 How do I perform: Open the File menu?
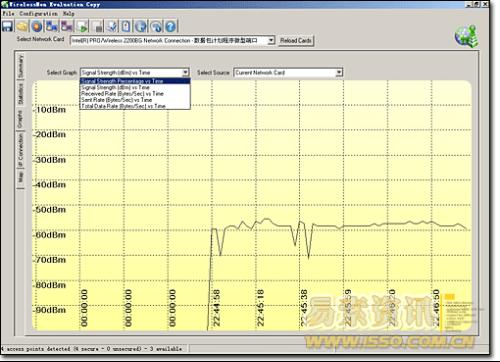(x=8, y=14)
